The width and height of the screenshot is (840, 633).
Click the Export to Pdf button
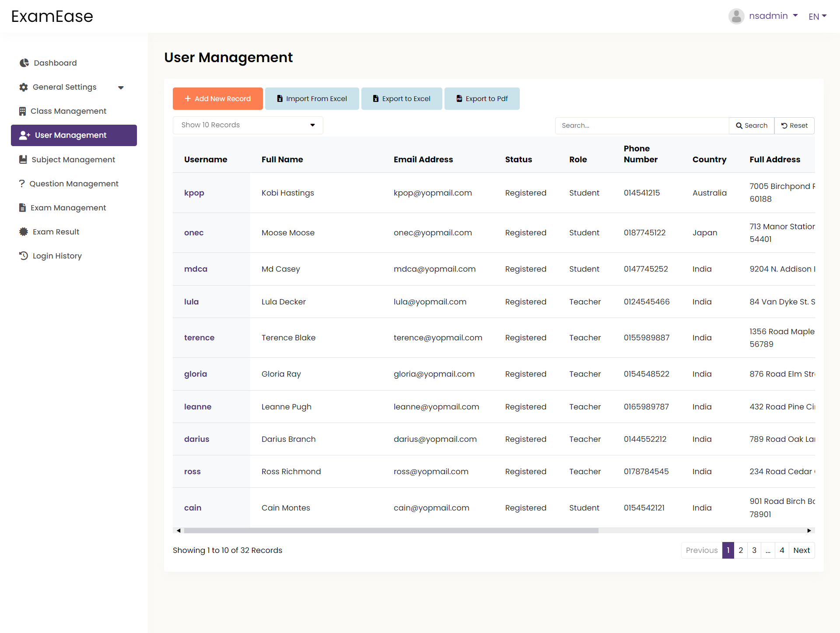pyautogui.click(x=482, y=98)
